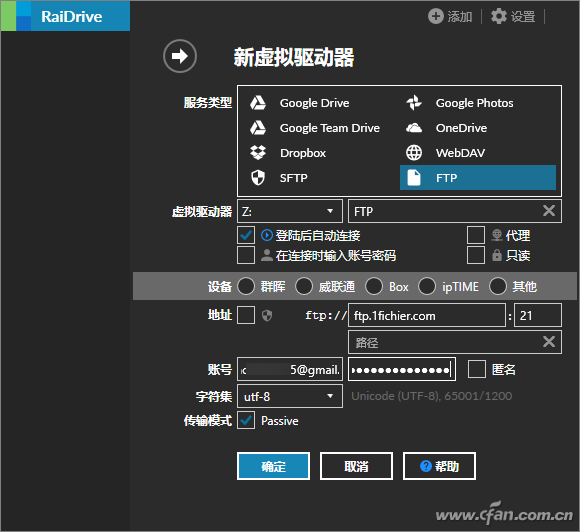Viewport: 580px width, 532px height.
Task: Click the ftp.1fichier.com address field
Action: [426, 315]
